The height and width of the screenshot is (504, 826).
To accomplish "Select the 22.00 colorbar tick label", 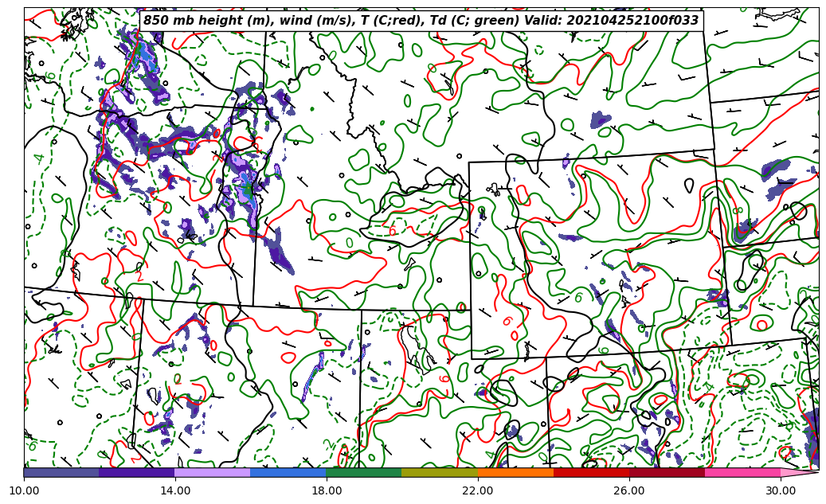I will (478, 491).
